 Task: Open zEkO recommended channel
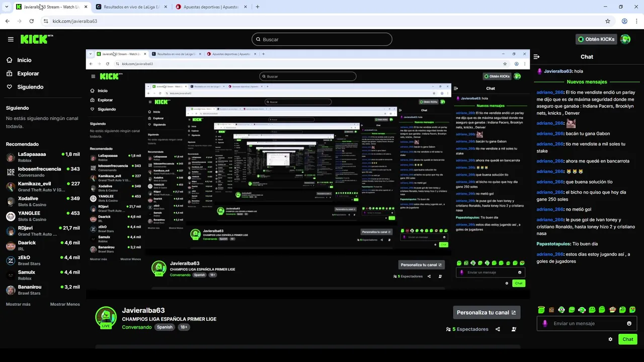click(x=43, y=260)
